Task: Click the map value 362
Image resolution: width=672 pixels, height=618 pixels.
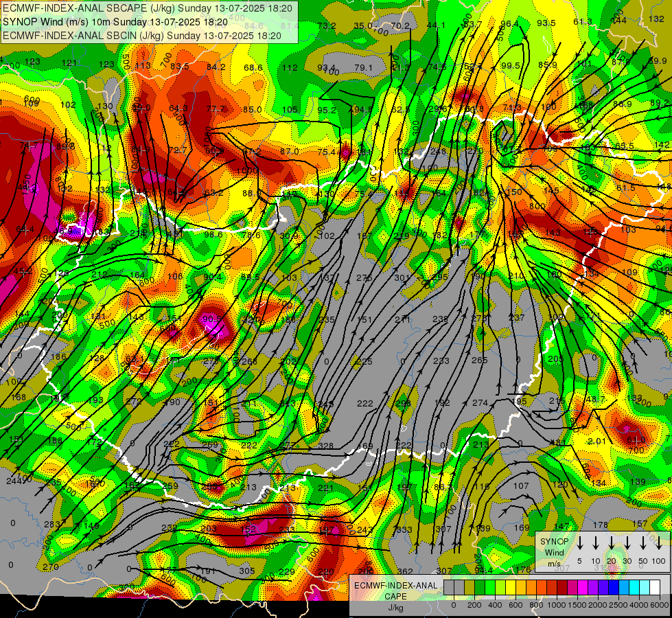Action: (x=405, y=571)
